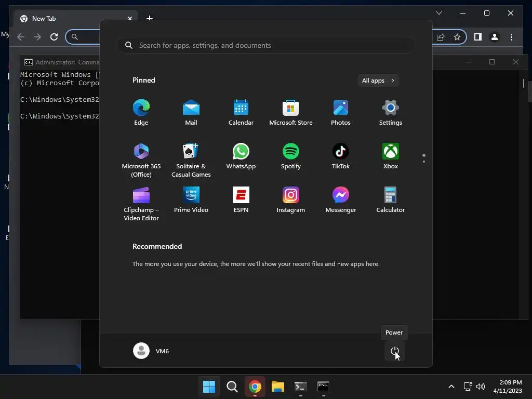Viewport: 532px width, 399px height.
Task: Open the clock showing 2:09 PM
Action: point(508,387)
